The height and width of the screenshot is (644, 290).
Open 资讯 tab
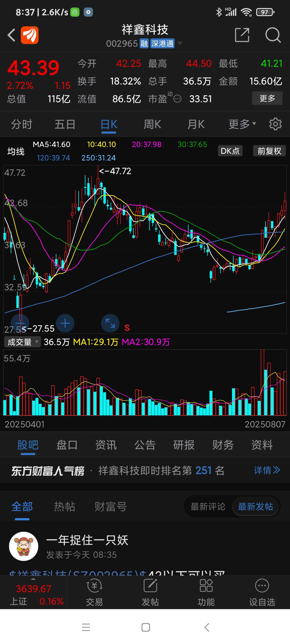tap(106, 445)
